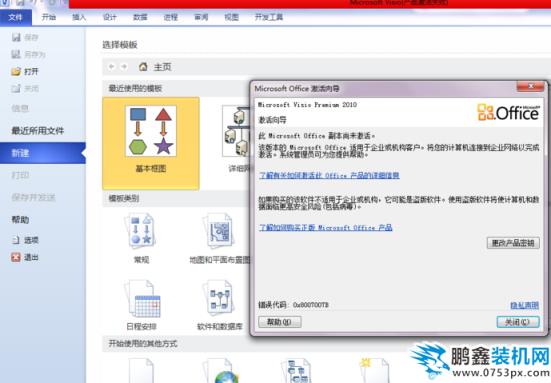Viewport: 551px width, 383px height.
Task: Select the 基本框图 template thumbnail
Action: point(151,131)
